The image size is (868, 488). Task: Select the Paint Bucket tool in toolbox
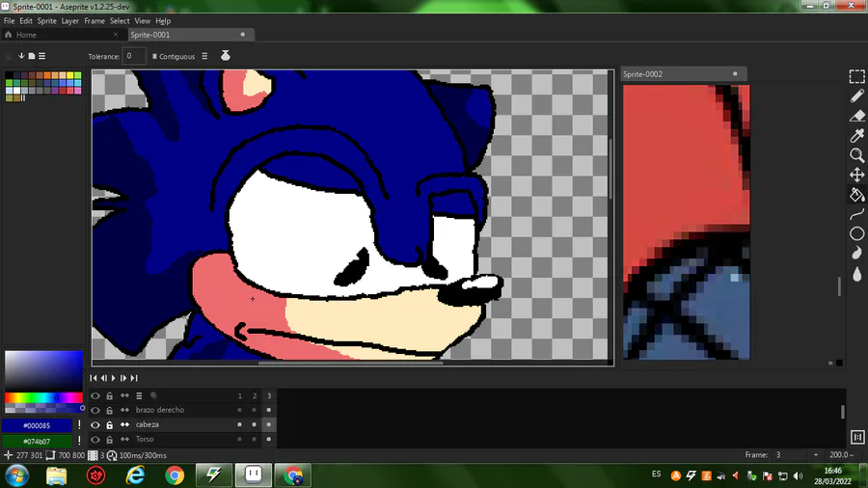[857, 195]
